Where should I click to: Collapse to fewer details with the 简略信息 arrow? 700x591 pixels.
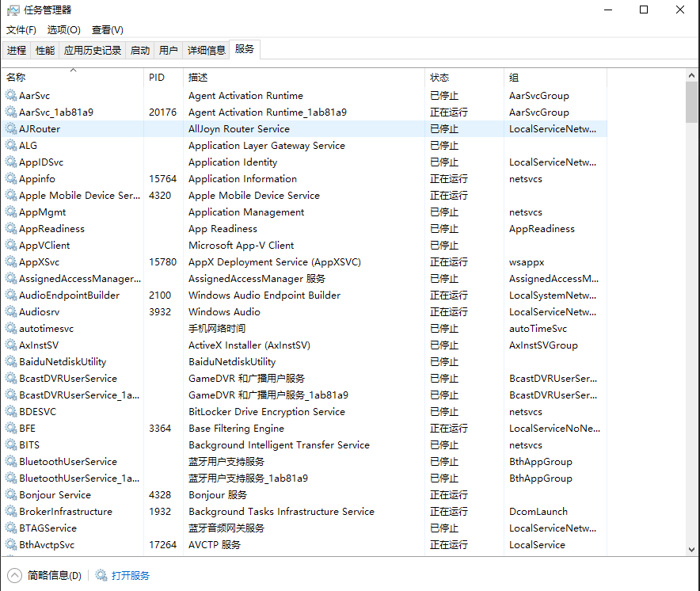pos(14,576)
